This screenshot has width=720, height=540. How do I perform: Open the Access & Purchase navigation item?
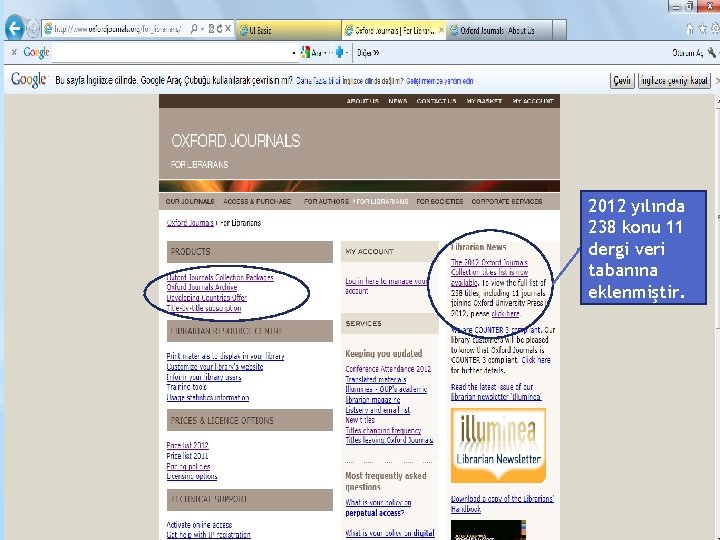[257, 201]
